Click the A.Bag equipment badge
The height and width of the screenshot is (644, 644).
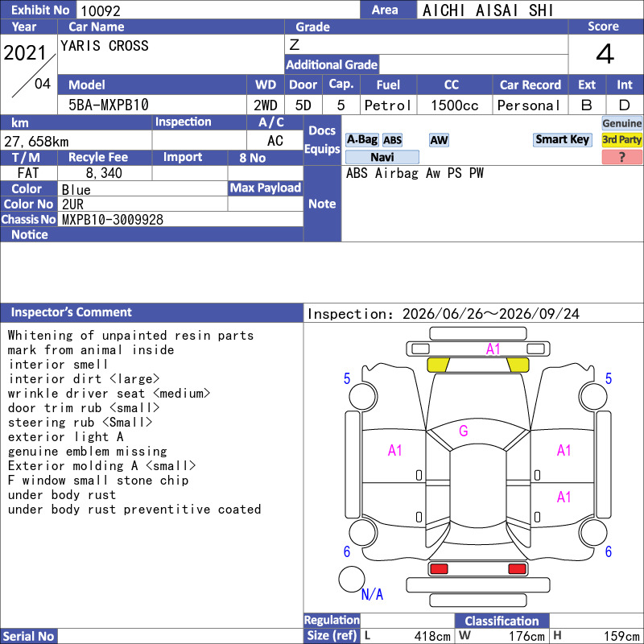click(361, 140)
